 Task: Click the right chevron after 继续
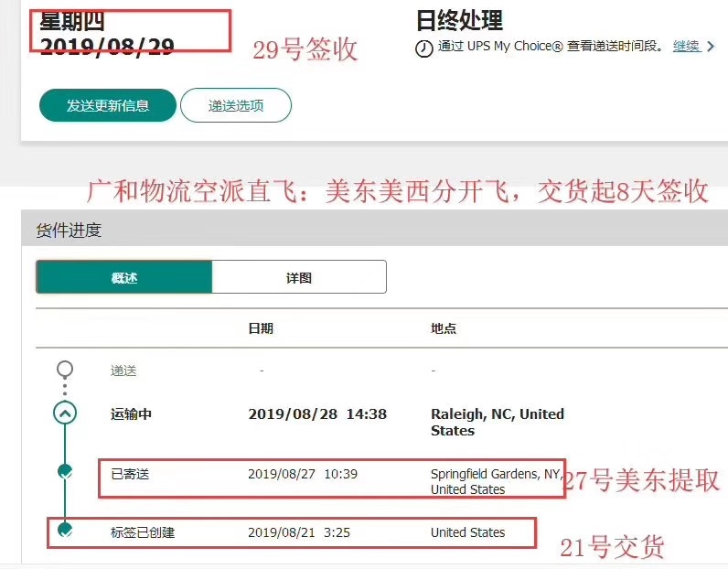tap(711, 47)
